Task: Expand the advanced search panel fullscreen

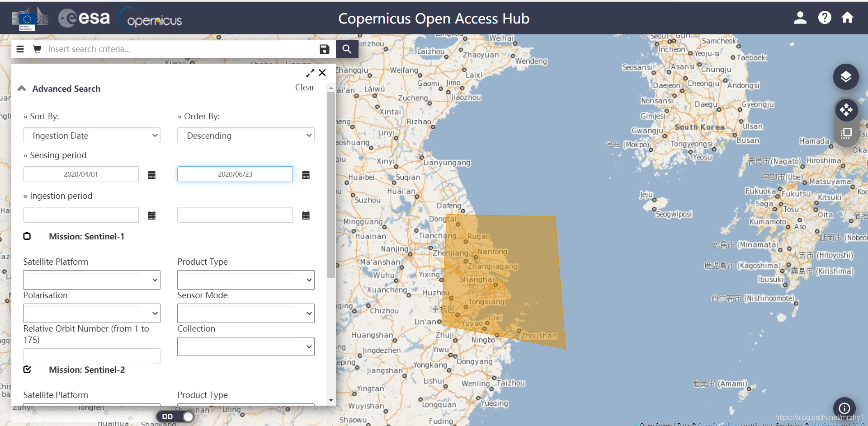Action: pos(310,73)
